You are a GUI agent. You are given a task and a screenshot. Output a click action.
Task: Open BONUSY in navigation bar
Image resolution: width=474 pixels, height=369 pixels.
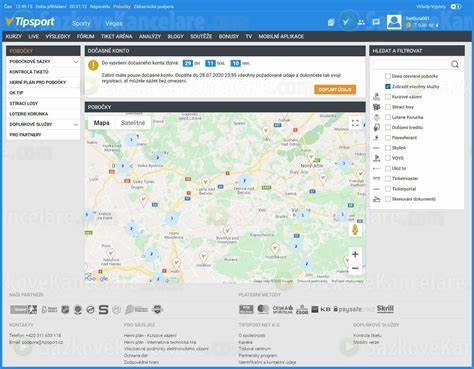click(229, 36)
